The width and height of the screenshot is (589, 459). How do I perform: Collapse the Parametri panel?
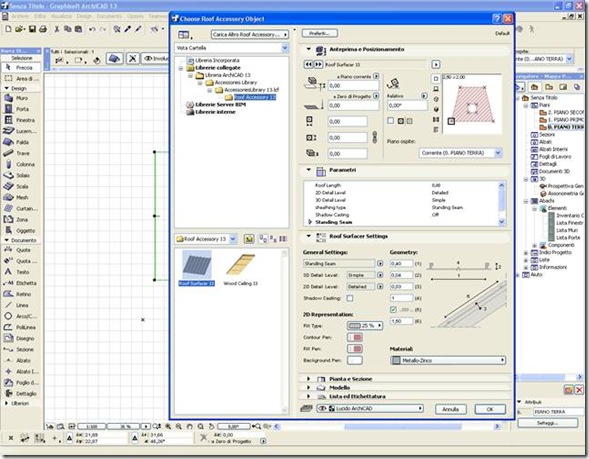coord(309,170)
